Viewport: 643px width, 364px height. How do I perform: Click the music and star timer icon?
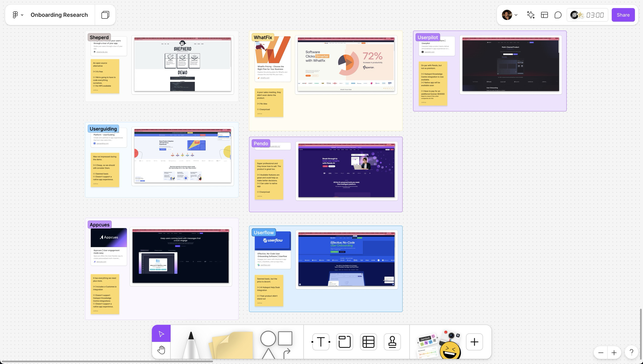577,15
